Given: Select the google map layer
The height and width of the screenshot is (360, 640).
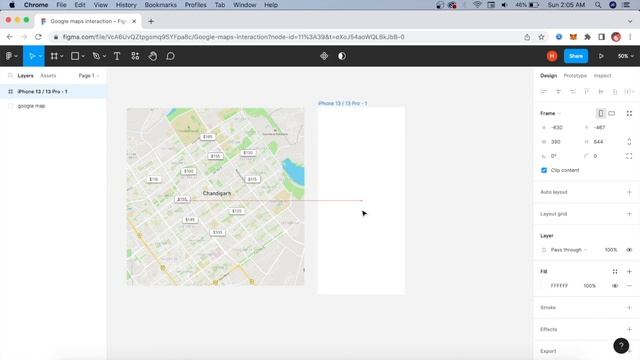Looking at the screenshot, I should (x=53, y=106).
